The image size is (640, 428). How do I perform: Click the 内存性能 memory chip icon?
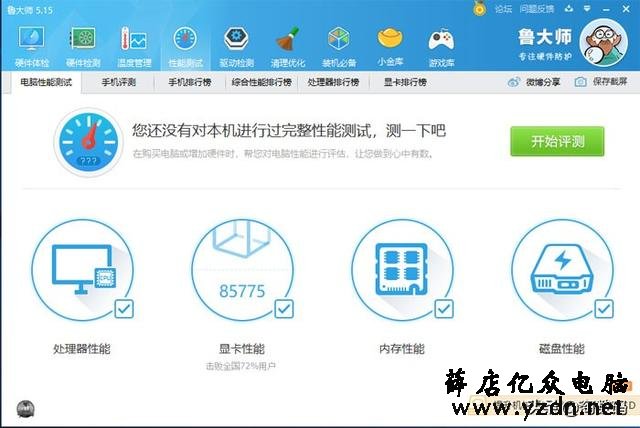[x=402, y=269]
